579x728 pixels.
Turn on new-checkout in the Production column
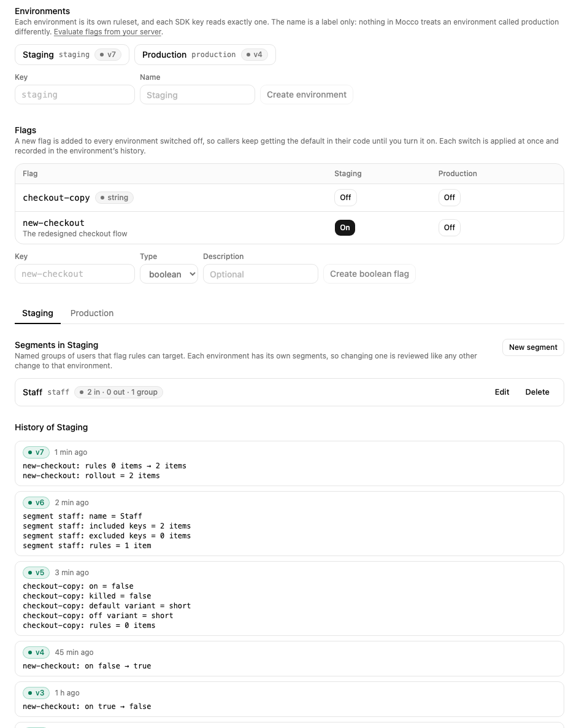[x=449, y=228]
